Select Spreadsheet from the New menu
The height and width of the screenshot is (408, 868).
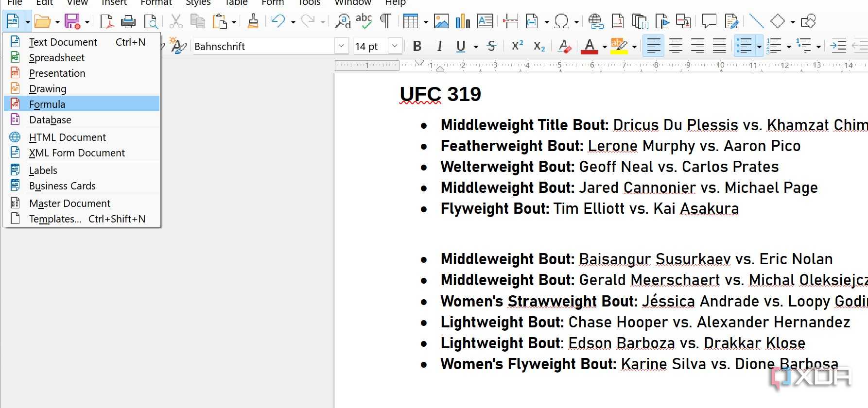[82, 57]
